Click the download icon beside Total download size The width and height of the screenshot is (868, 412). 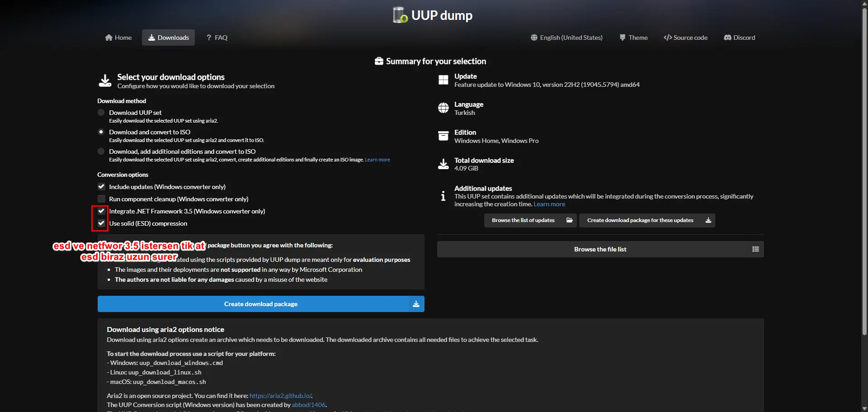pos(443,164)
